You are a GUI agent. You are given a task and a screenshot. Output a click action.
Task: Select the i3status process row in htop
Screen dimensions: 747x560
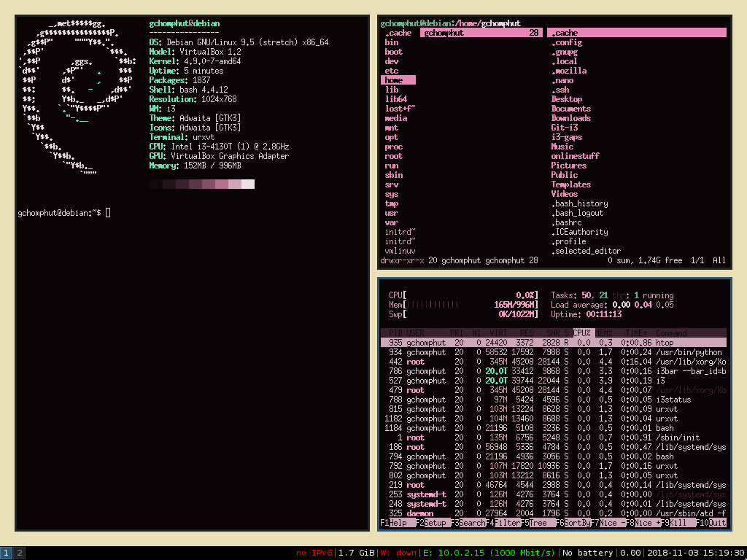pyautogui.click(x=554, y=400)
